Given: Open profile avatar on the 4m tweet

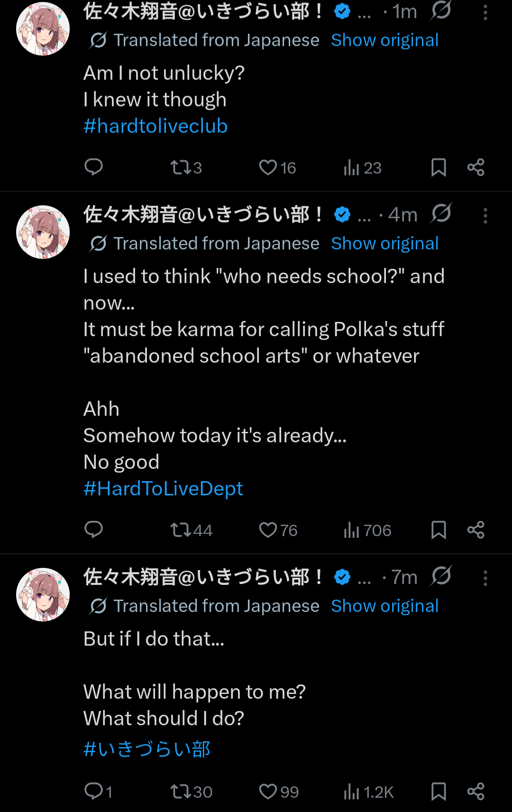Looking at the screenshot, I should click(43, 232).
